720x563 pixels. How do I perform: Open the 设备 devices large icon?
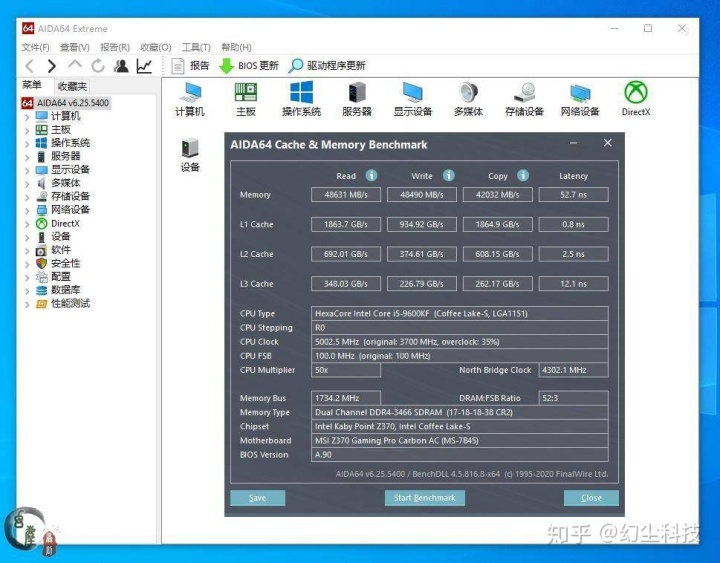tap(190, 155)
